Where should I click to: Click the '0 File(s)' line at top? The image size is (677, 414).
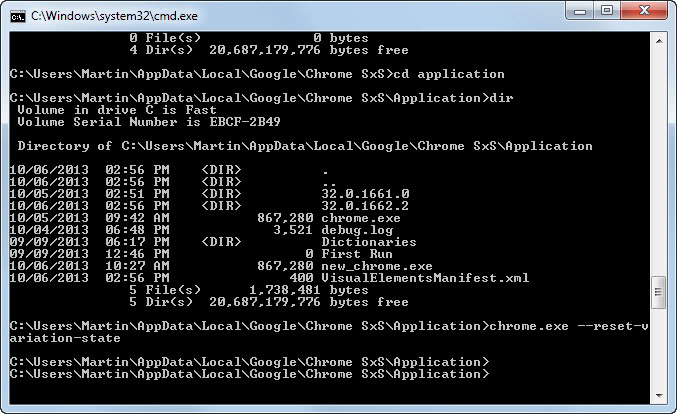coord(249,38)
